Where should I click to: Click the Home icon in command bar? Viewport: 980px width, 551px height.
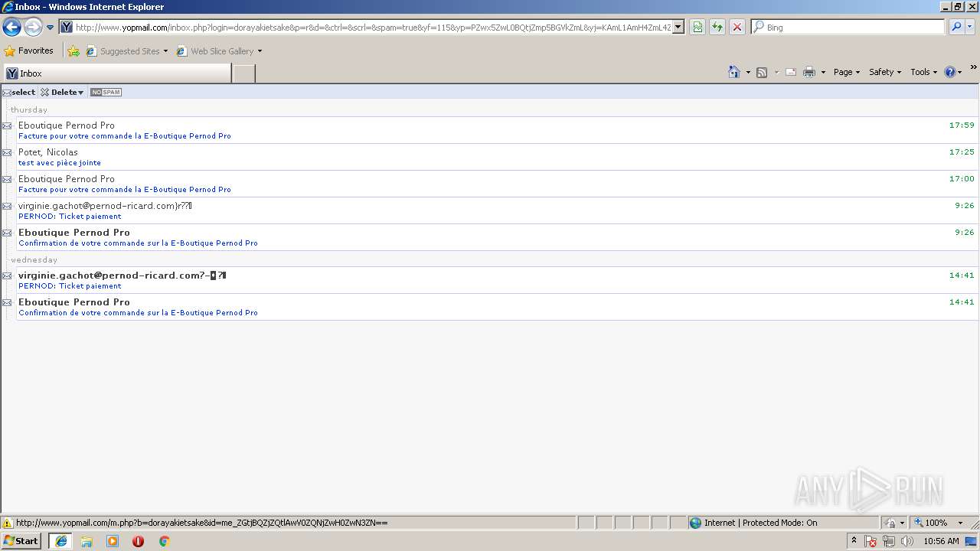point(734,72)
